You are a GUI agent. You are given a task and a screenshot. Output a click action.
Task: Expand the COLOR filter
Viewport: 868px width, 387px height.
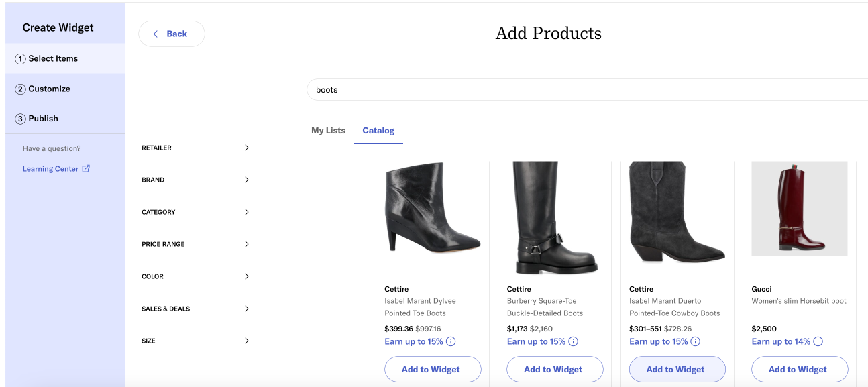[196, 276]
